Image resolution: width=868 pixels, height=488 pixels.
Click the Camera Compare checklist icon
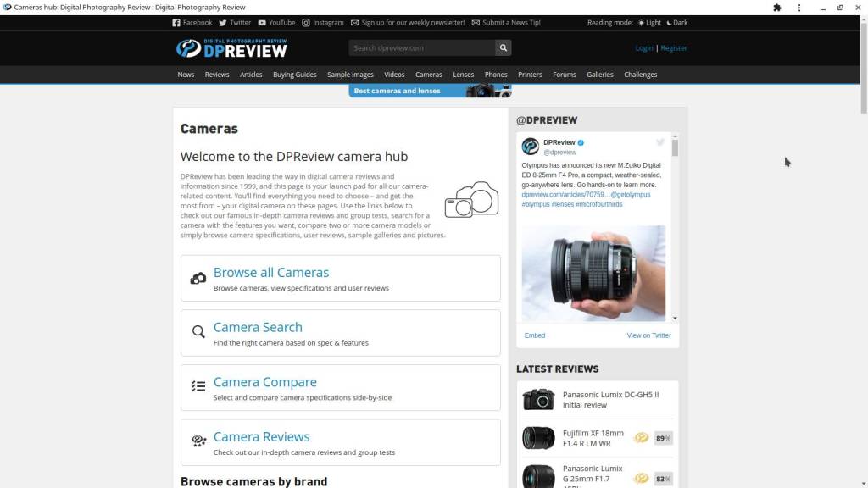(x=198, y=386)
